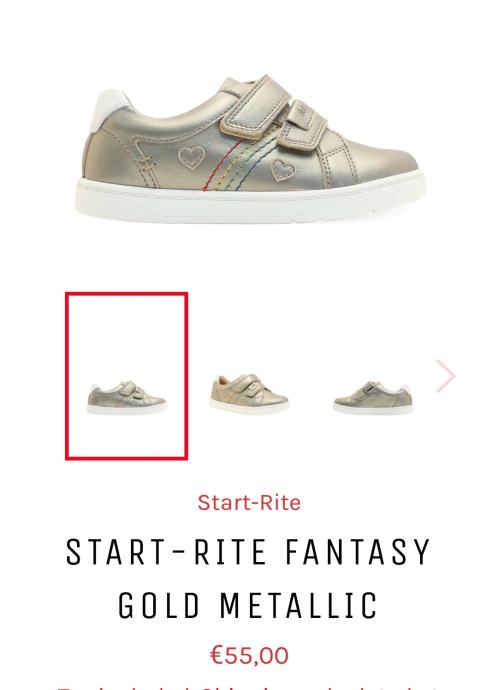Click the red-bordered active thumbnail frame

pos(127,376)
